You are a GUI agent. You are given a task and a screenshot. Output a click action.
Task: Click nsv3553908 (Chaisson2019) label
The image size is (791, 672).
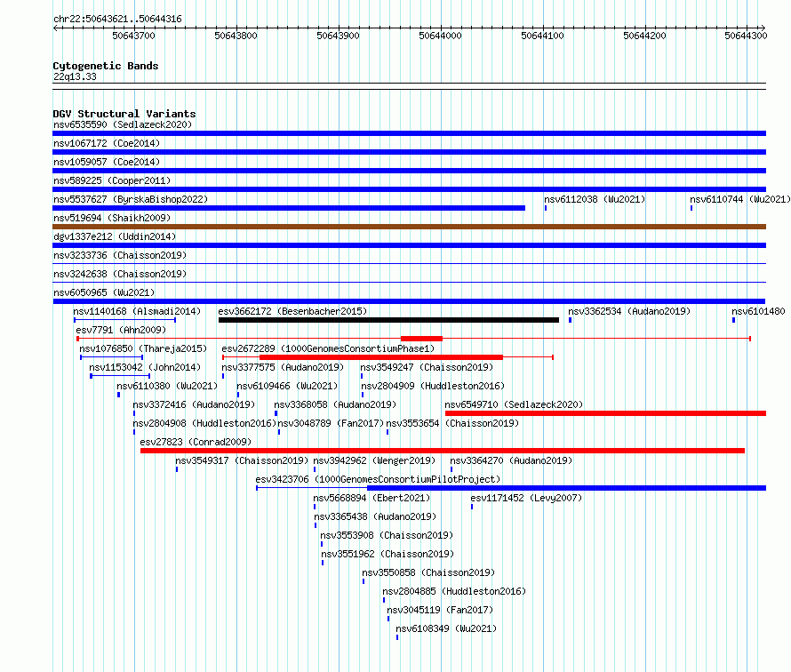(387, 535)
